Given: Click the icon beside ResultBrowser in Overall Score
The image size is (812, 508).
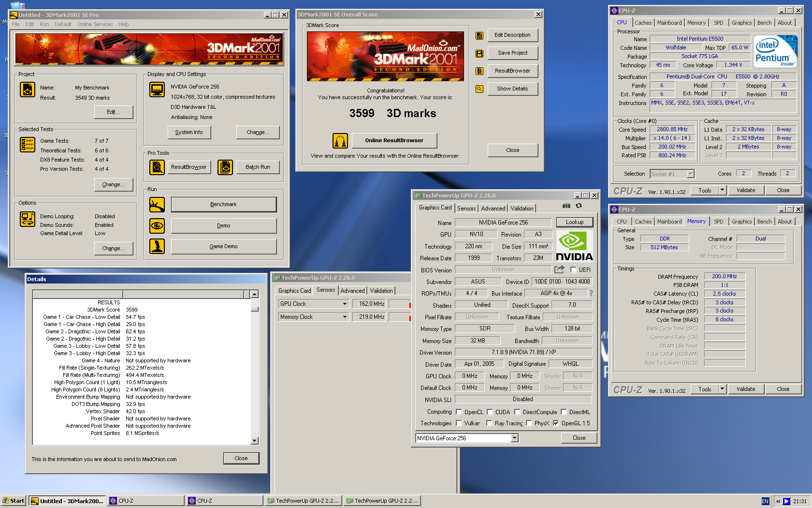Looking at the screenshot, I should [479, 71].
